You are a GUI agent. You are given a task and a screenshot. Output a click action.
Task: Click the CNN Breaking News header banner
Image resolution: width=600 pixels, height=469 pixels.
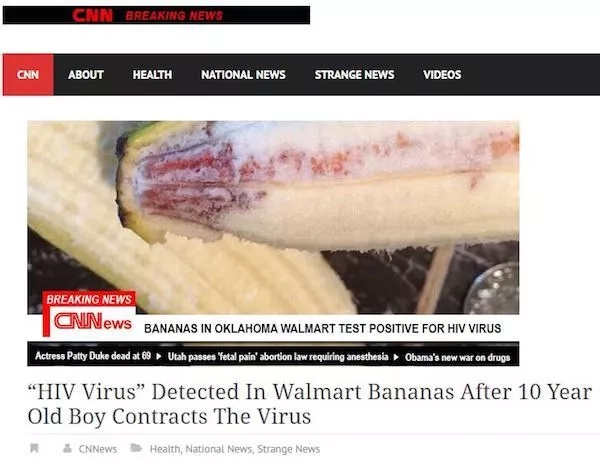tap(156, 15)
